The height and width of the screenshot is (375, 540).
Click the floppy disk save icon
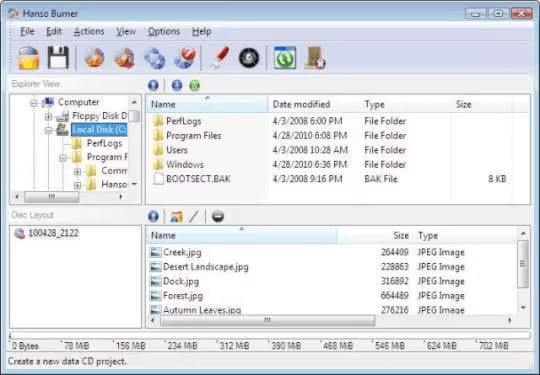pyautogui.click(x=58, y=58)
